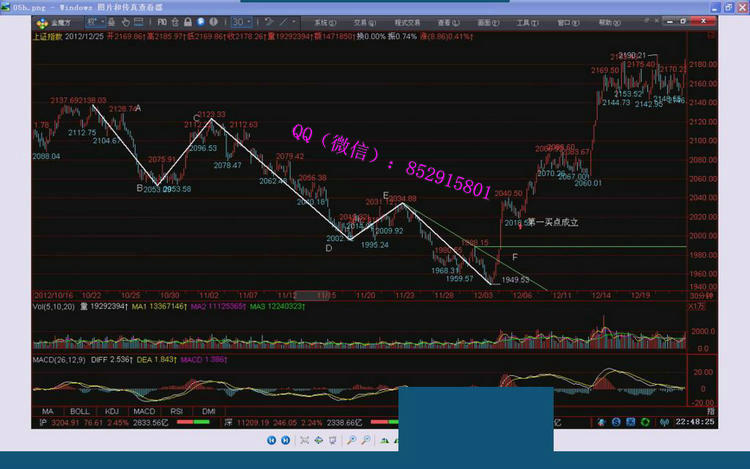Select the RSI indicator tab

[x=179, y=410]
